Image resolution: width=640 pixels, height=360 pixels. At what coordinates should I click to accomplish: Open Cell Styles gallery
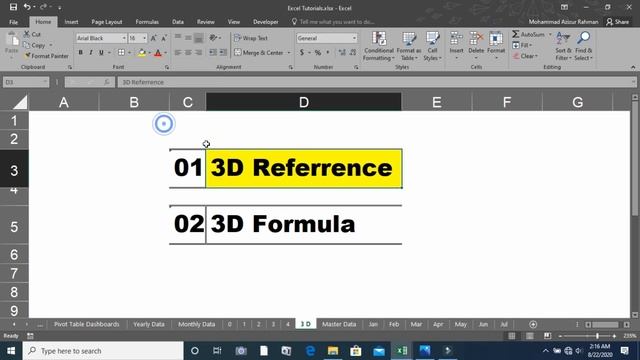tap(432, 46)
